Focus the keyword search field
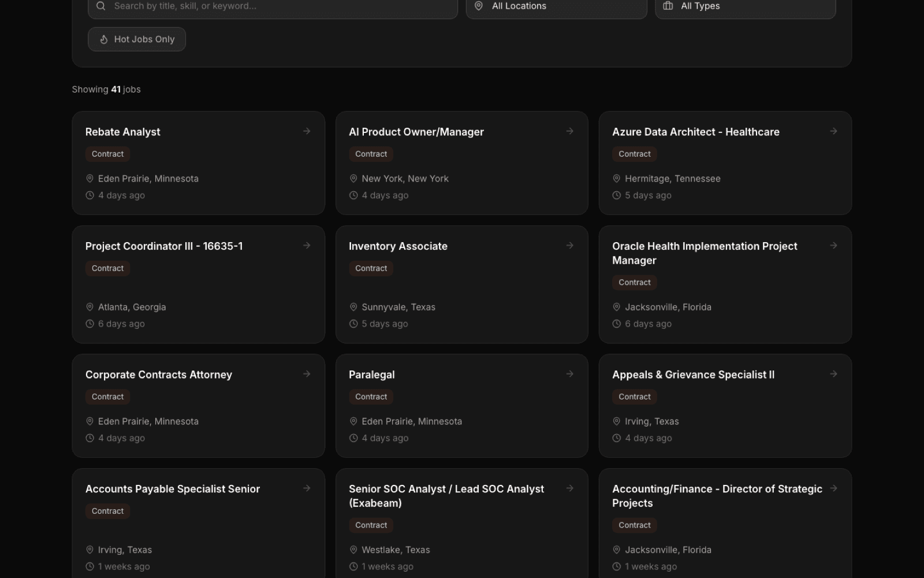Screen dimensions: 924x578 [x=273, y=6]
